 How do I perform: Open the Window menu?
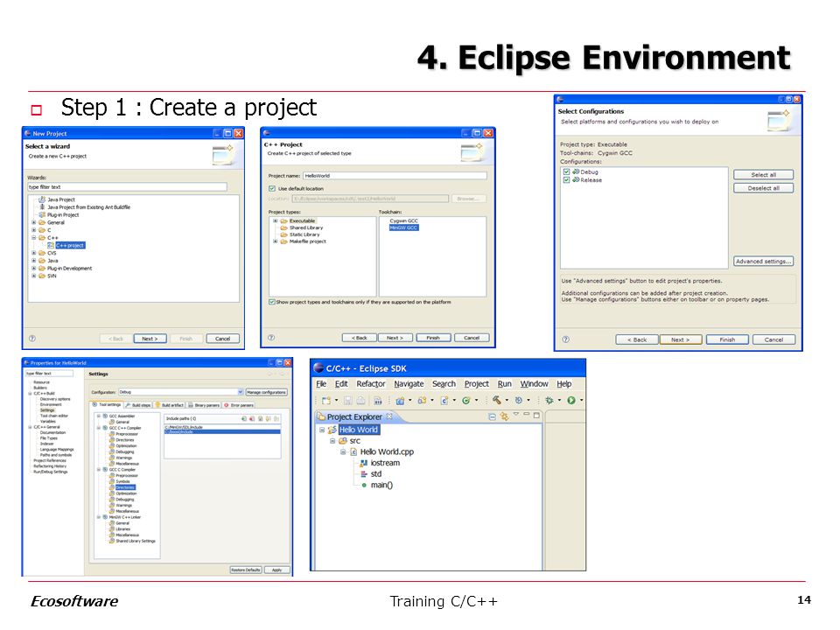pos(534,384)
